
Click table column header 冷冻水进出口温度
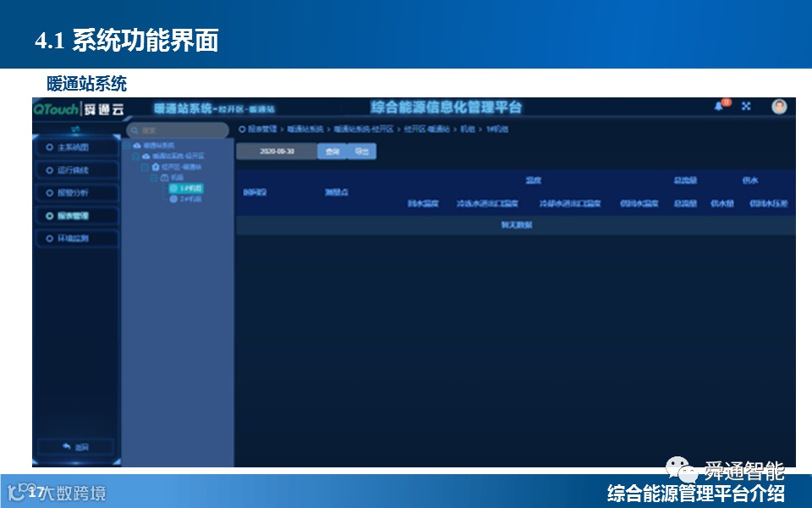(487, 203)
